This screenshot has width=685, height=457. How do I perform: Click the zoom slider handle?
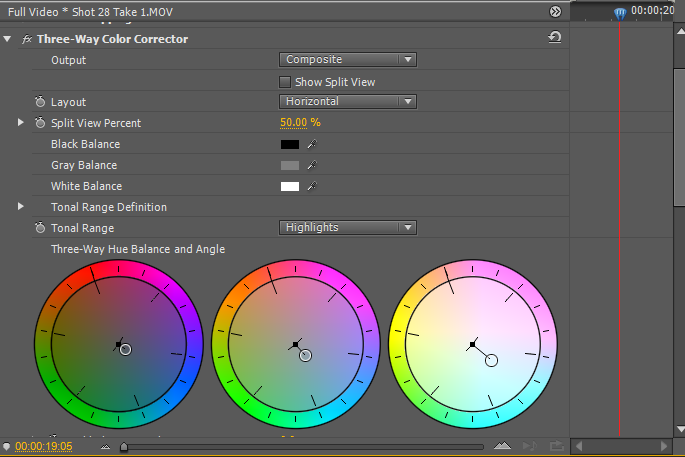(x=124, y=447)
